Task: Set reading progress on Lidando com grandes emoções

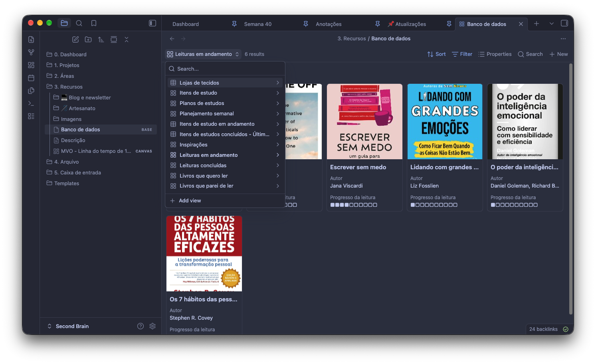Action: 434,205
